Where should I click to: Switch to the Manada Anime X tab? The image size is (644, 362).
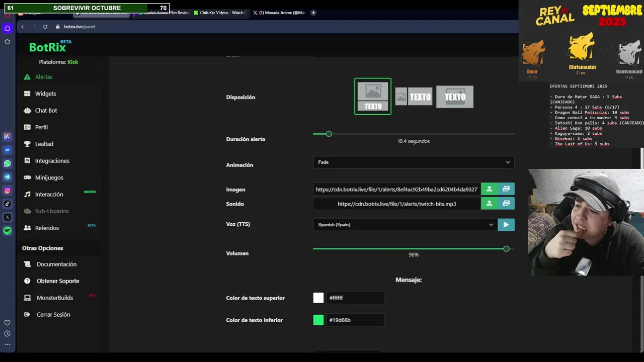tap(279, 13)
